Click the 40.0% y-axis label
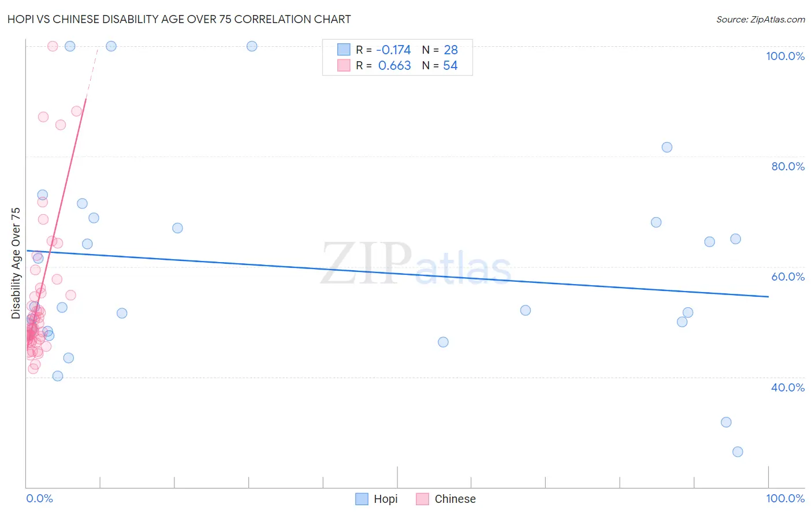 788,387
